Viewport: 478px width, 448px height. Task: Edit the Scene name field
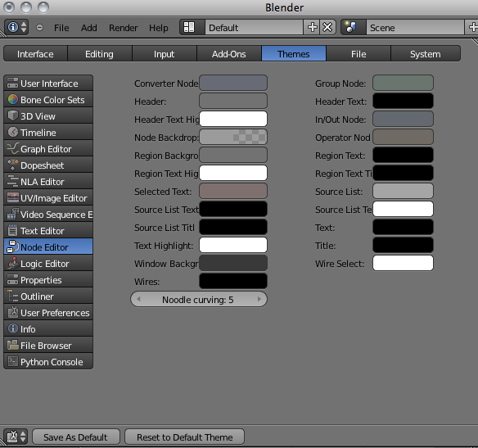pos(415,28)
